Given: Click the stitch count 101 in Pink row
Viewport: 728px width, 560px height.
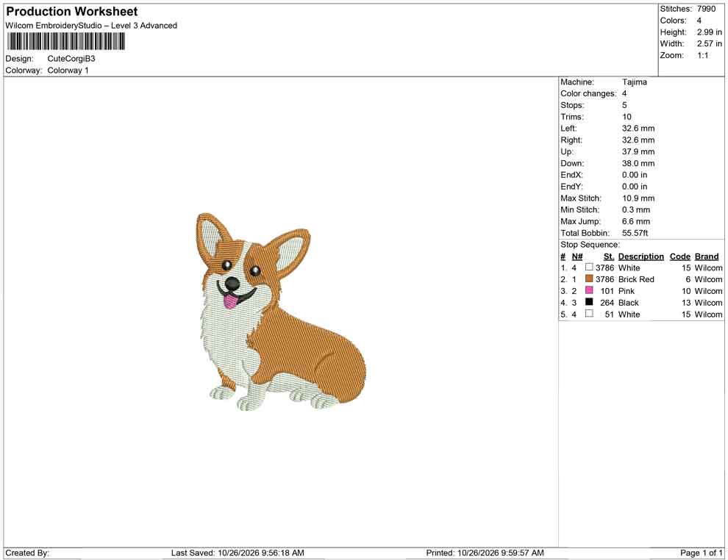Looking at the screenshot, I should pos(607,291).
